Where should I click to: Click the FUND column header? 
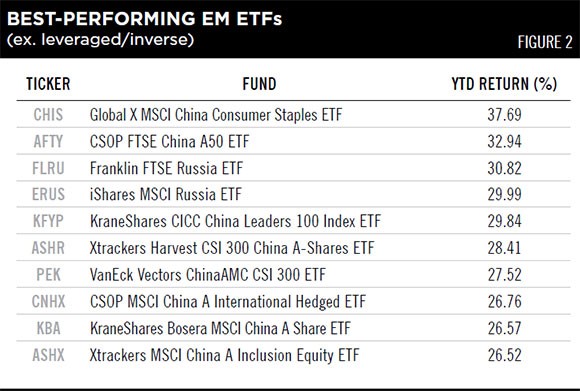259,84
